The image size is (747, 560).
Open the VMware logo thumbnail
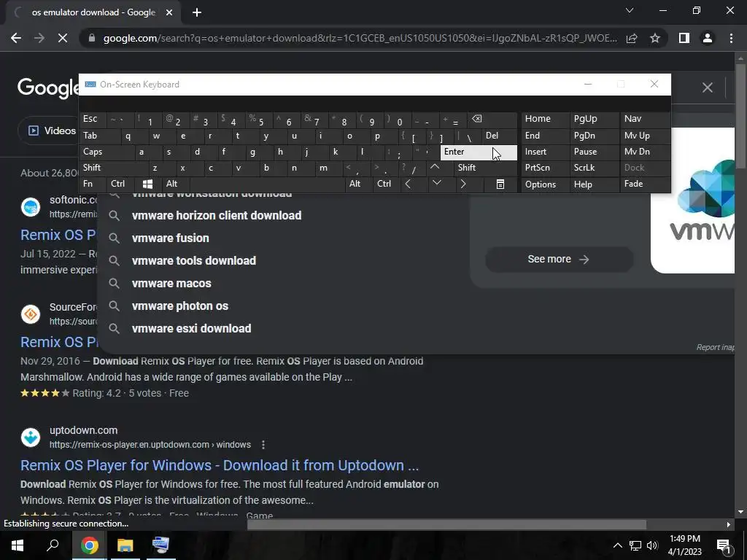(x=693, y=201)
